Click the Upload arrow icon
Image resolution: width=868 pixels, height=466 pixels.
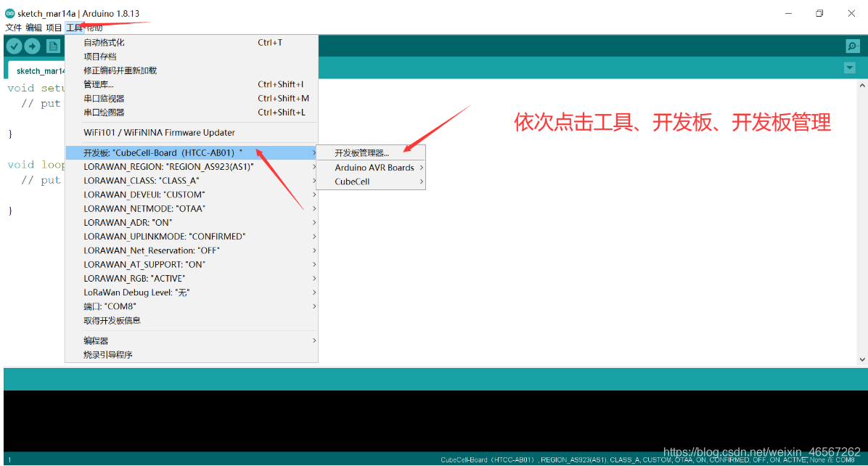tap(32, 46)
